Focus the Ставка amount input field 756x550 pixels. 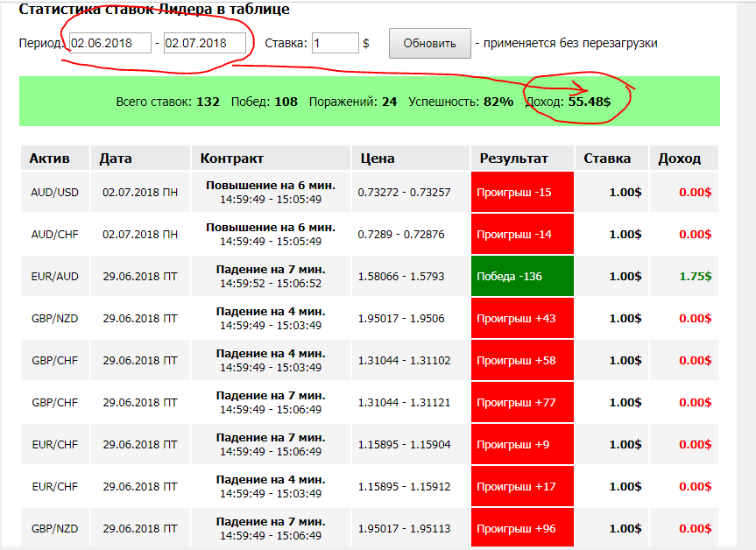coord(336,43)
